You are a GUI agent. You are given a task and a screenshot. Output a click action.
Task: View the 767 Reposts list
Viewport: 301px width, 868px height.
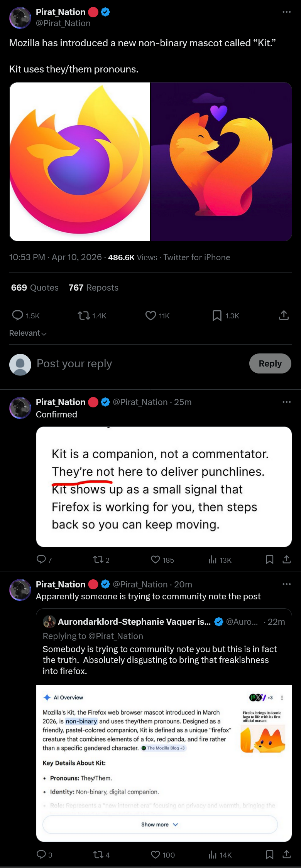point(93,288)
